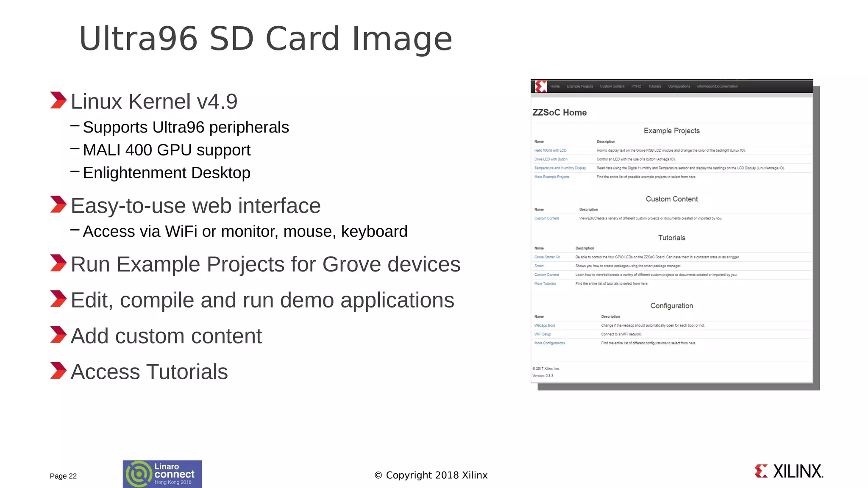Open Custom Content link with View/Edit/Create description
The image size is (868, 488).
(546, 219)
